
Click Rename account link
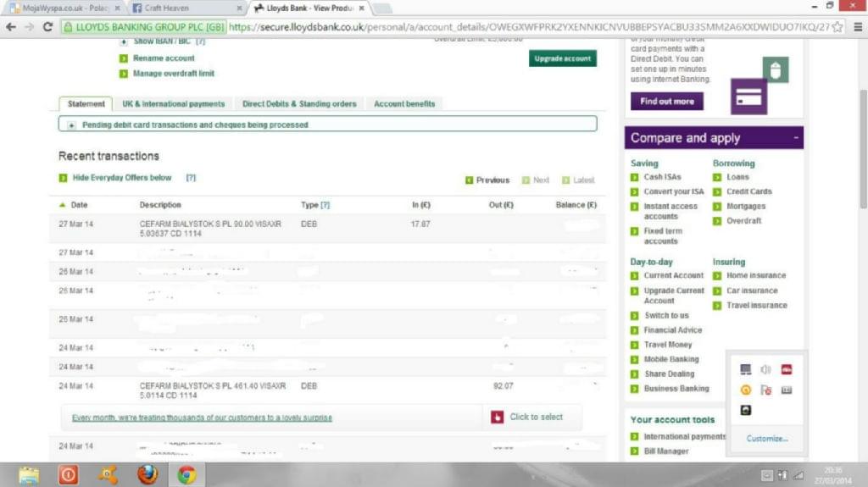click(164, 58)
